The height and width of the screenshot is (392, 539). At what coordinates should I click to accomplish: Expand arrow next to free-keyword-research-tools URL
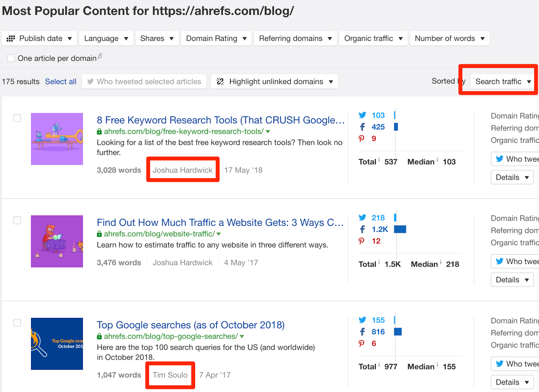(268, 132)
